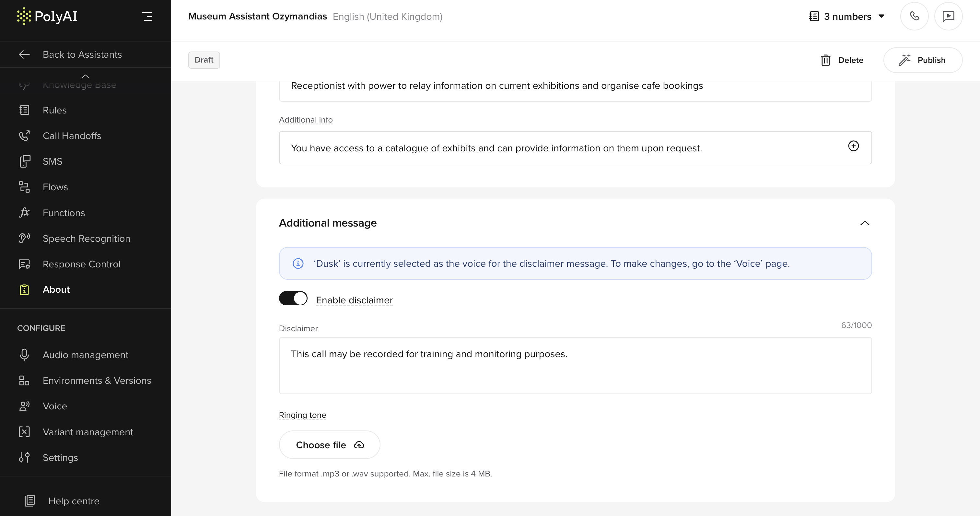Click the Delete button
This screenshot has height=516, width=980.
tap(842, 60)
